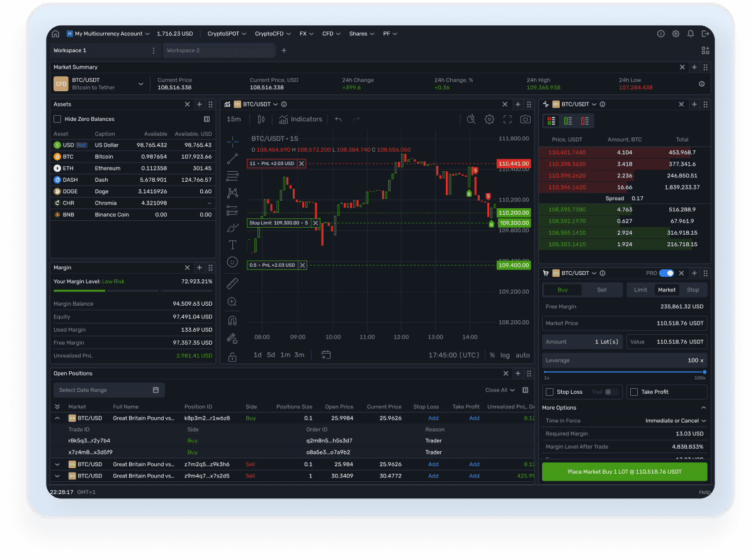This screenshot has width=753, height=560.
Task: Open Workspace 1 options menu
Action: 154,50
